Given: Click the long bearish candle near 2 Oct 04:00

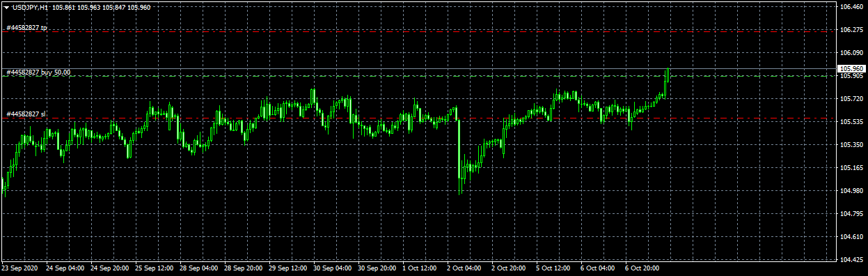Looking at the screenshot, I should (459, 150).
